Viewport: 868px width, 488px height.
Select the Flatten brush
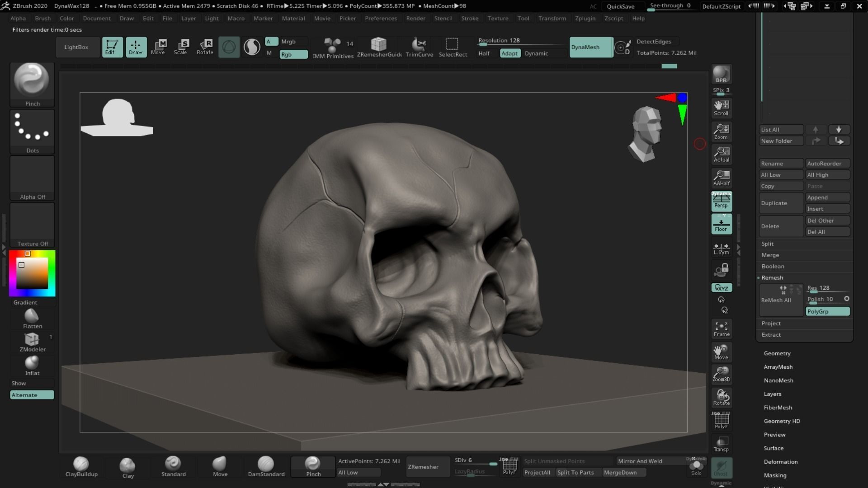32,319
